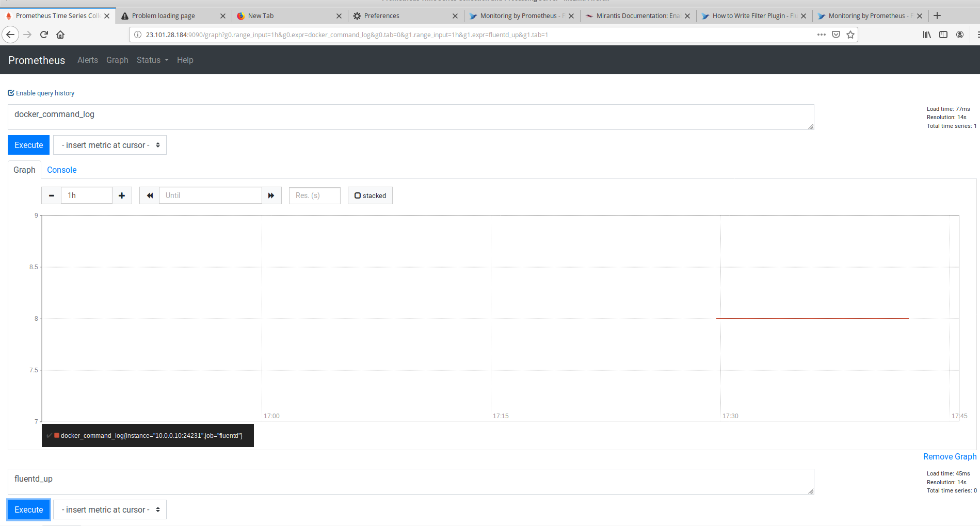
Task: Bookmark this page with star icon
Action: click(x=850, y=35)
